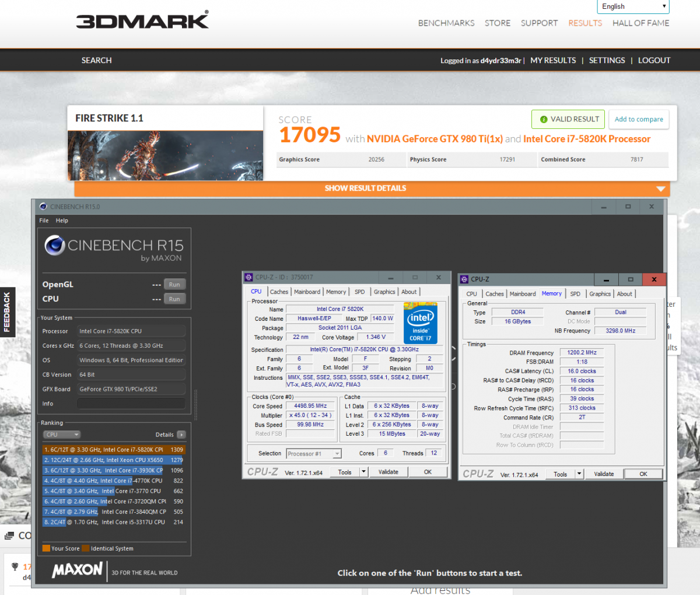Click the Cinebench R15 sphere logo
The height and width of the screenshot is (595, 700).
(x=55, y=246)
